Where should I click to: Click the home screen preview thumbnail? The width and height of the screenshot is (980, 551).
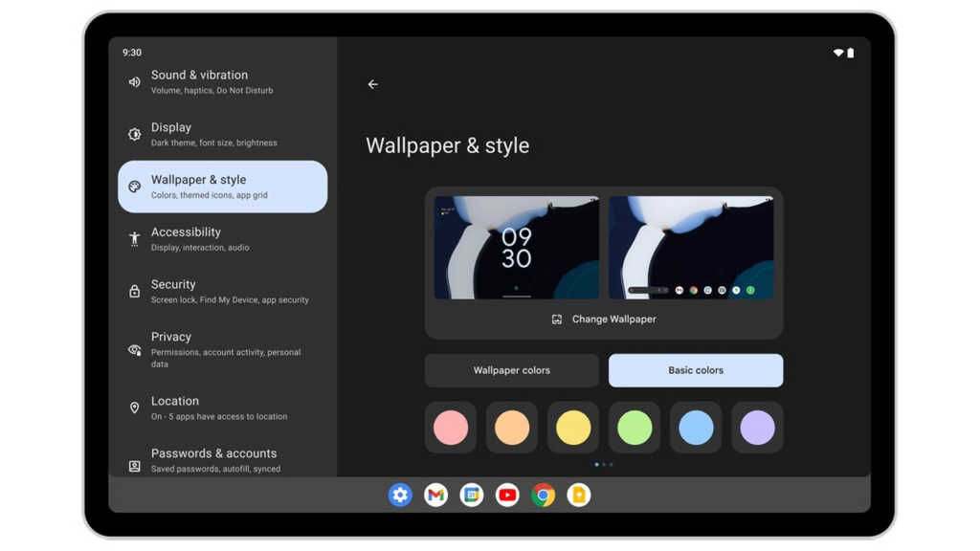pos(691,248)
